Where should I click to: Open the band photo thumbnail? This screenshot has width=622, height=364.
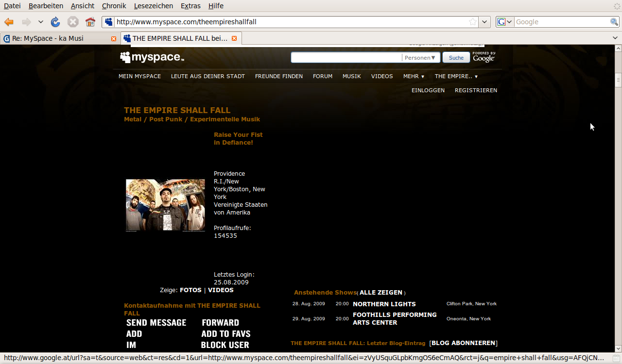coord(165,205)
